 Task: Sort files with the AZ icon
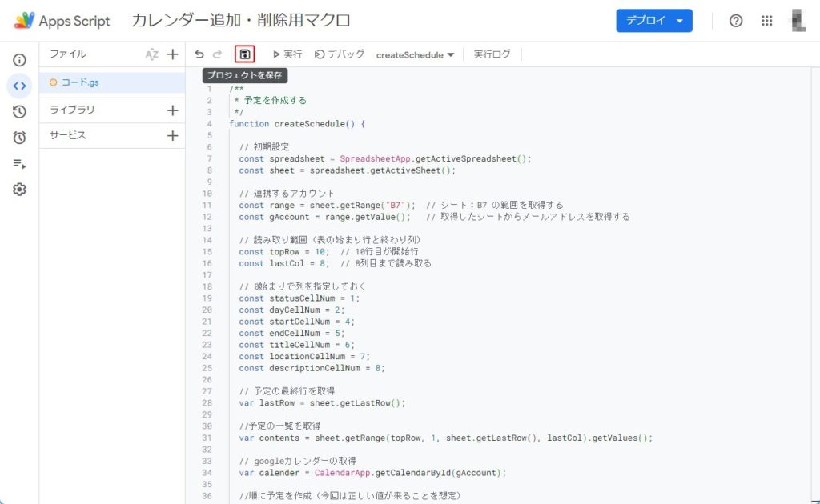point(151,54)
